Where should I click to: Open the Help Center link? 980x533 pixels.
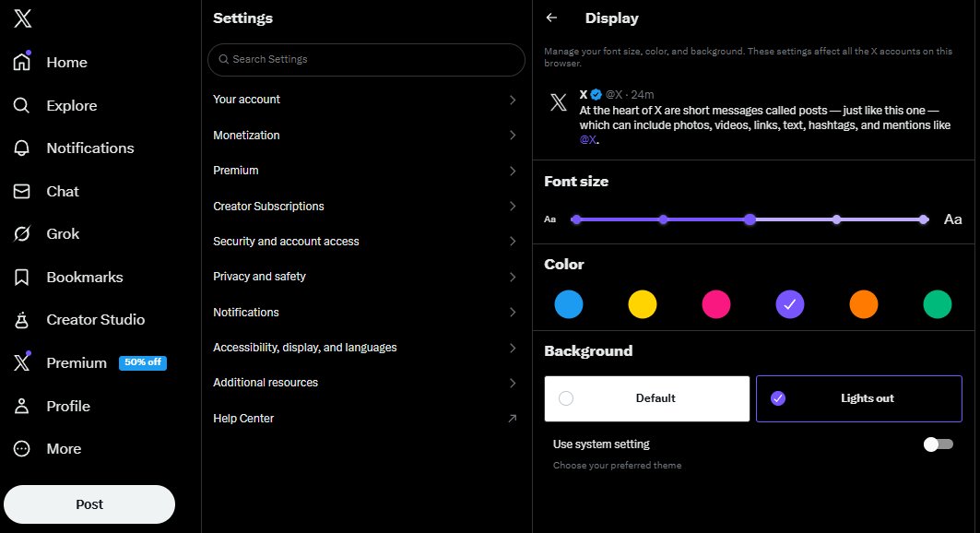point(366,418)
